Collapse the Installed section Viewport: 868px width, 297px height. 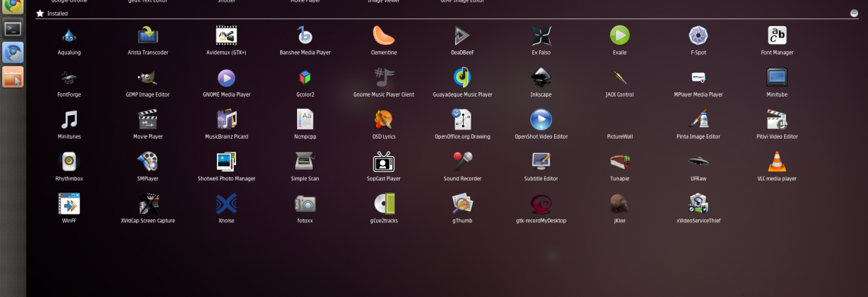854,13
